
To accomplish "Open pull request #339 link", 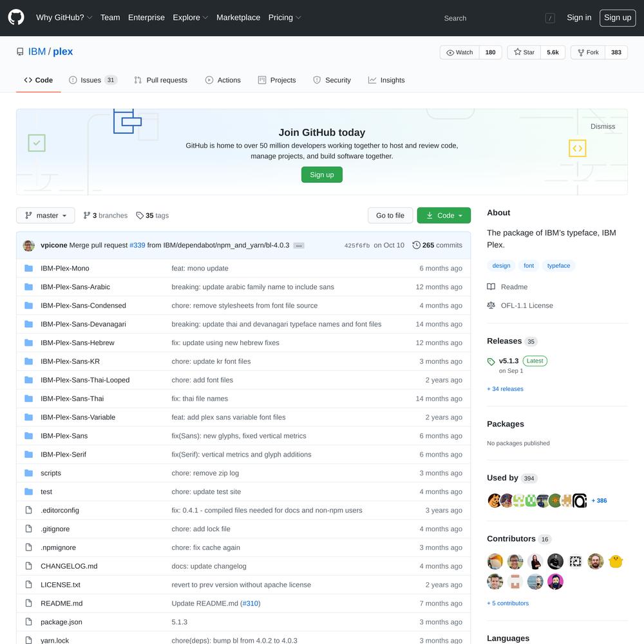I will (x=137, y=245).
